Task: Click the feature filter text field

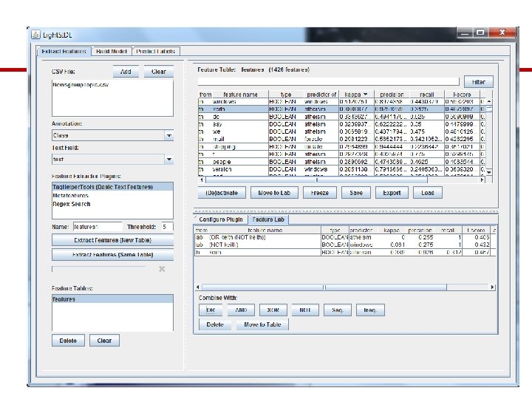Action: tap(328, 81)
